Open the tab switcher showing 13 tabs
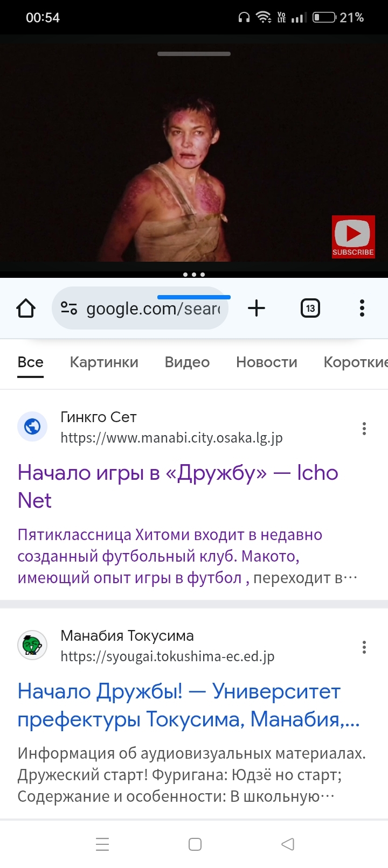Image resolution: width=388 pixels, height=868 pixels. (x=310, y=309)
